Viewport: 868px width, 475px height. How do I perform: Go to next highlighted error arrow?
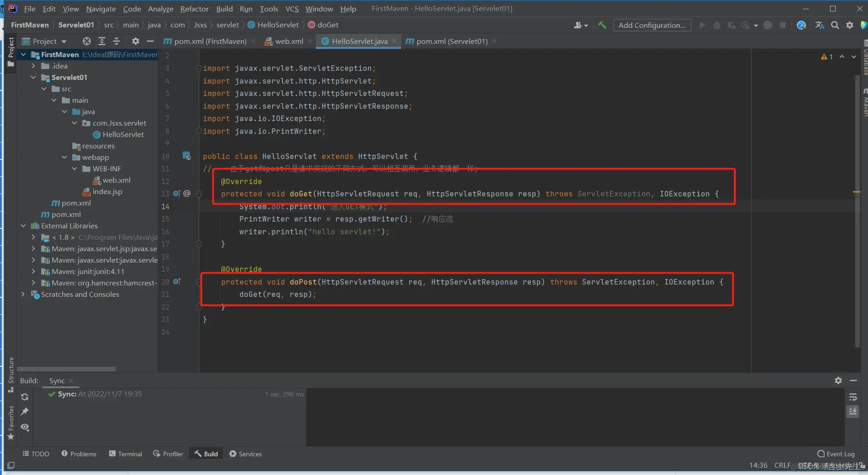(x=853, y=57)
